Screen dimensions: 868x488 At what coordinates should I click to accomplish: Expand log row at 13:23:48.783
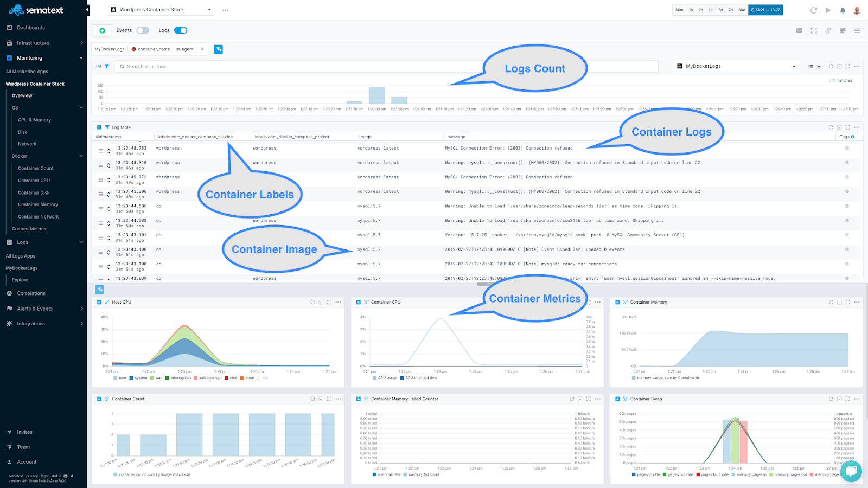[x=108, y=151]
